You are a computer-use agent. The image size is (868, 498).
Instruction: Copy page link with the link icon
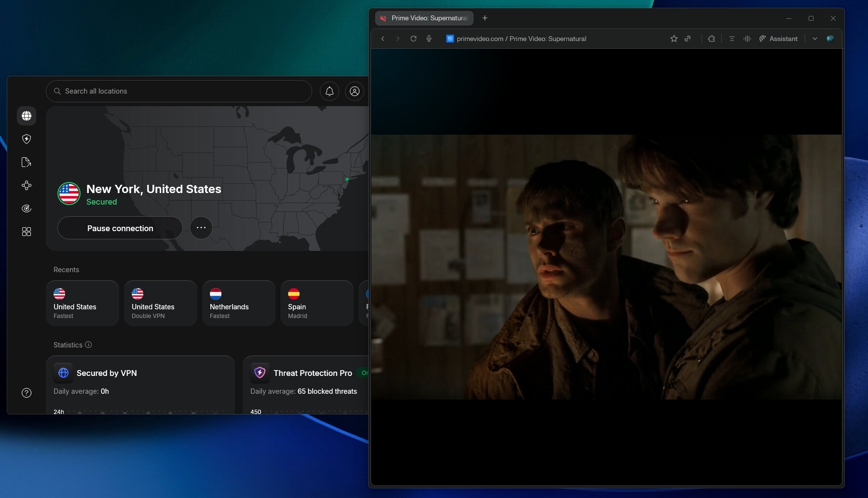coord(688,39)
